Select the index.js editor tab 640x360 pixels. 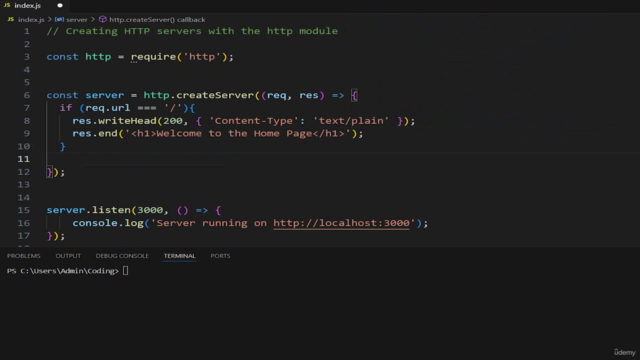pyautogui.click(x=34, y=6)
